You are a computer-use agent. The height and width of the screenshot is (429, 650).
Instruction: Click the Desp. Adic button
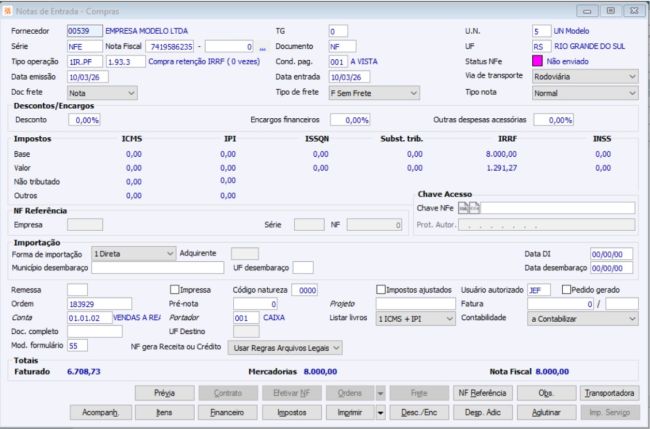483,412
